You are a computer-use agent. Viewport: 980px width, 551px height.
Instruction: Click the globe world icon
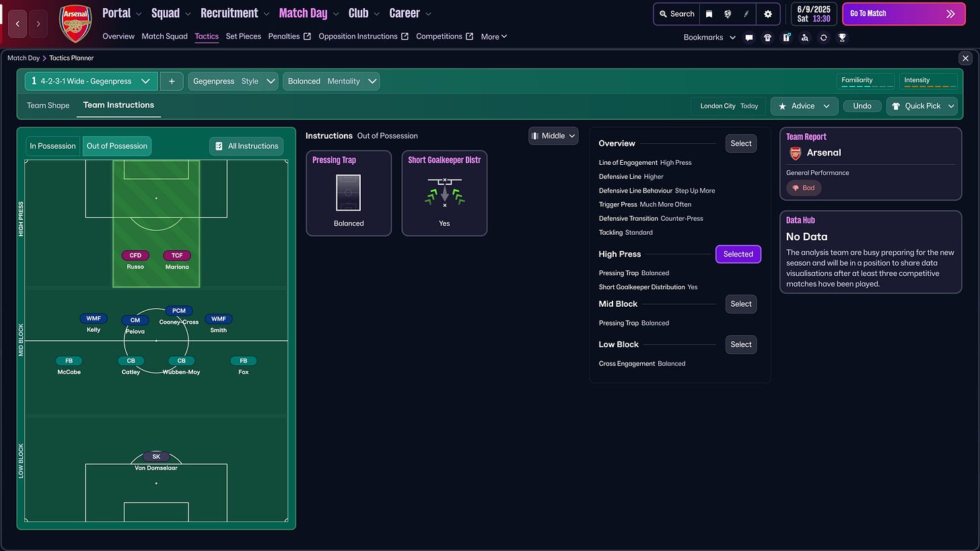[728, 13]
